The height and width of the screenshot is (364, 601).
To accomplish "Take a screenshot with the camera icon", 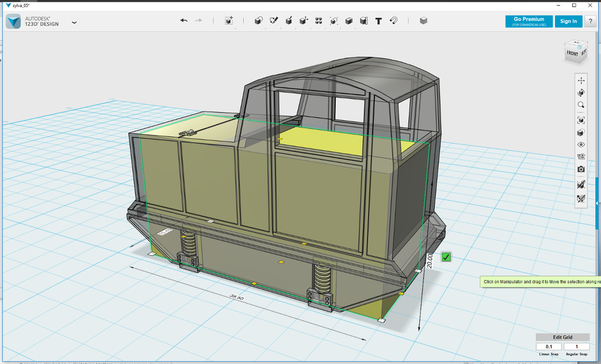I will [581, 169].
